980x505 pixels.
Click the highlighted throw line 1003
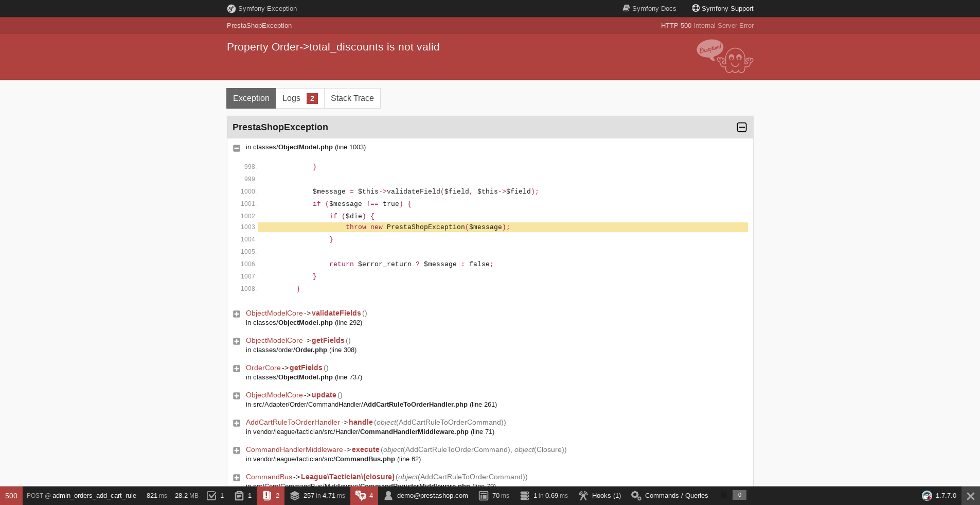click(x=503, y=227)
